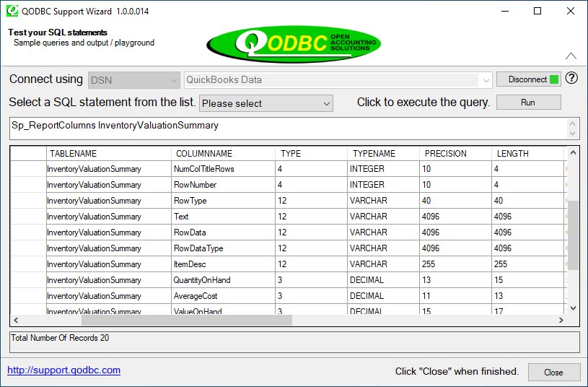This screenshot has height=387, width=588.
Task: Collapse the header with the up chevron
Action: coord(571,56)
